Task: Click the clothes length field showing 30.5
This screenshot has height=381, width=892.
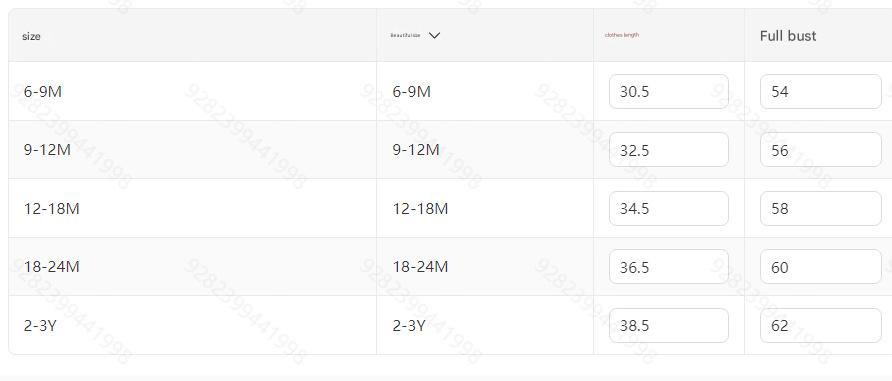Action: click(x=668, y=92)
